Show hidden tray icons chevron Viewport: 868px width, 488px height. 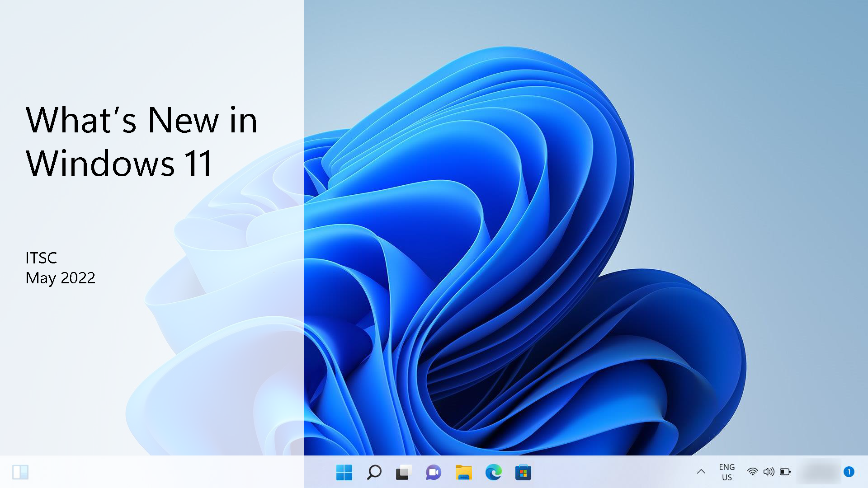click(x=701, y=472)
